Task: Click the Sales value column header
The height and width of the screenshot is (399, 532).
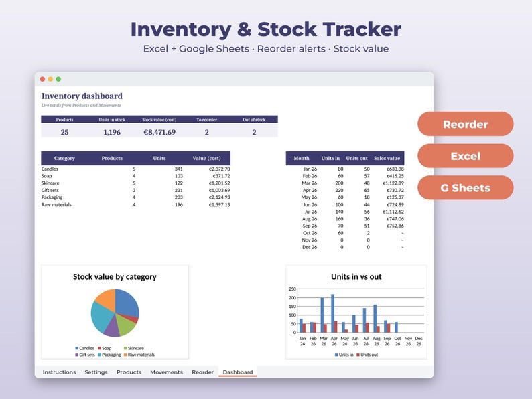Action: pyautogui.click(x=387, y=158)
